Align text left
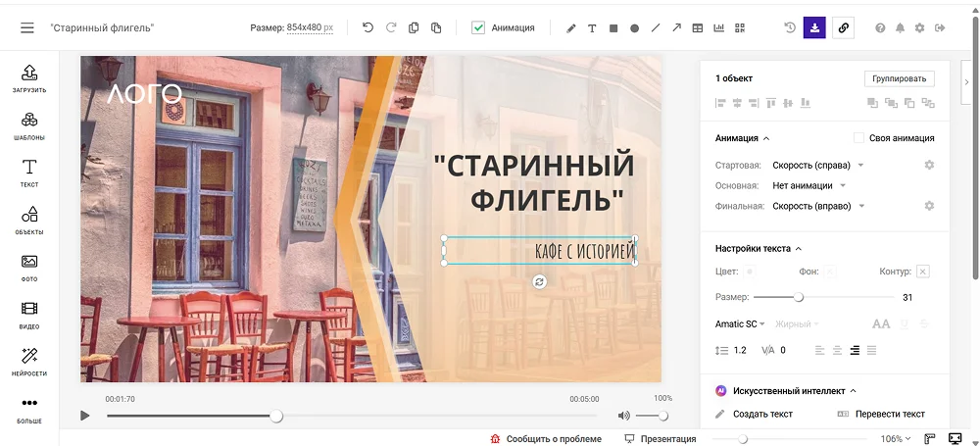 click(x=820, y=350)
